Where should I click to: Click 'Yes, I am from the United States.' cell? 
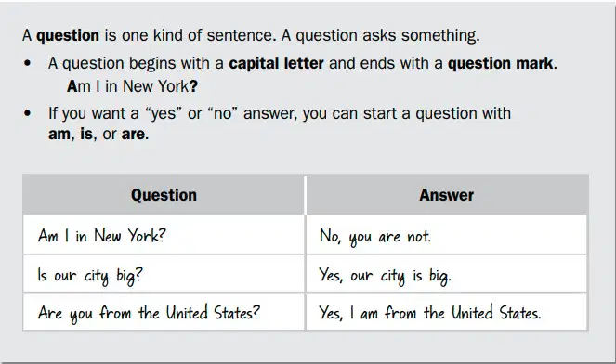point(447,312)
